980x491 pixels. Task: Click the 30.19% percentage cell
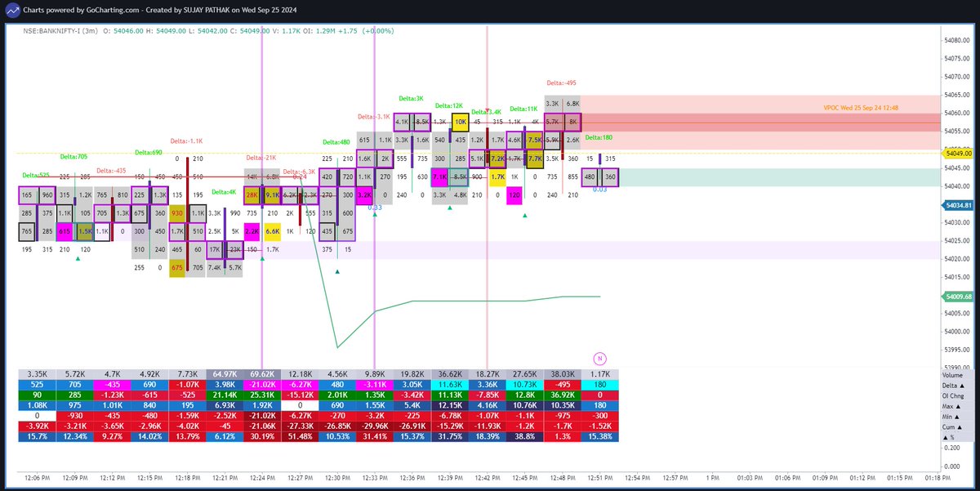(261, 437)
